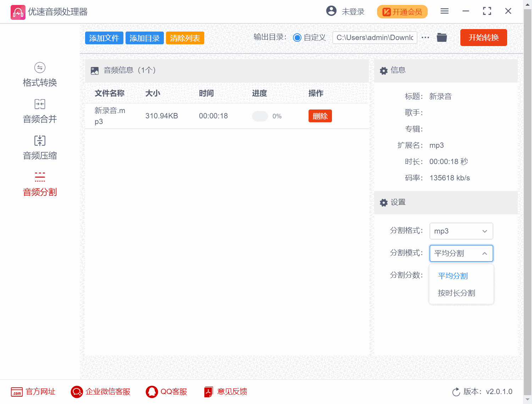Select the 自定义 radio button
This screenshot has width=532, height=404.
pyautogui.click(x=297, y=37)
